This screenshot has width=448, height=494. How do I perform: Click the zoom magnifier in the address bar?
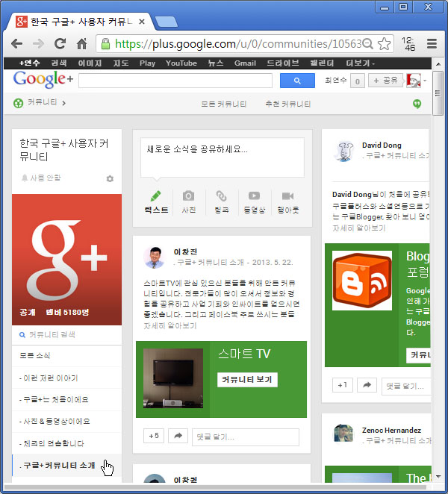click(x=367, y=44)
